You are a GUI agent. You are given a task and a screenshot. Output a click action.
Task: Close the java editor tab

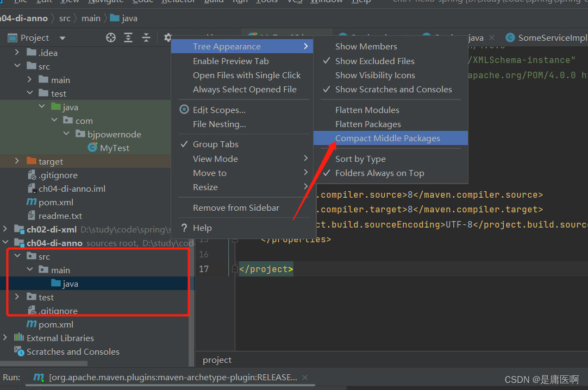click(x=492, y=37)
